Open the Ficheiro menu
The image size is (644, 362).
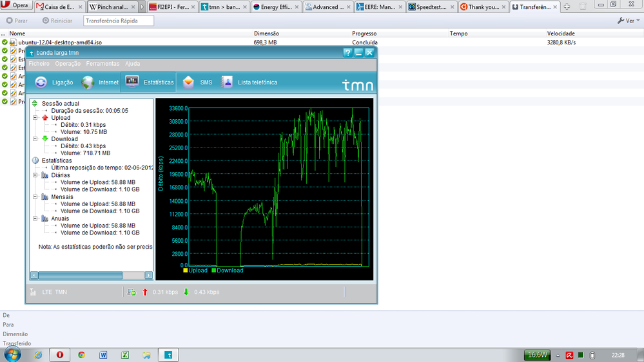tap(39, 64)
